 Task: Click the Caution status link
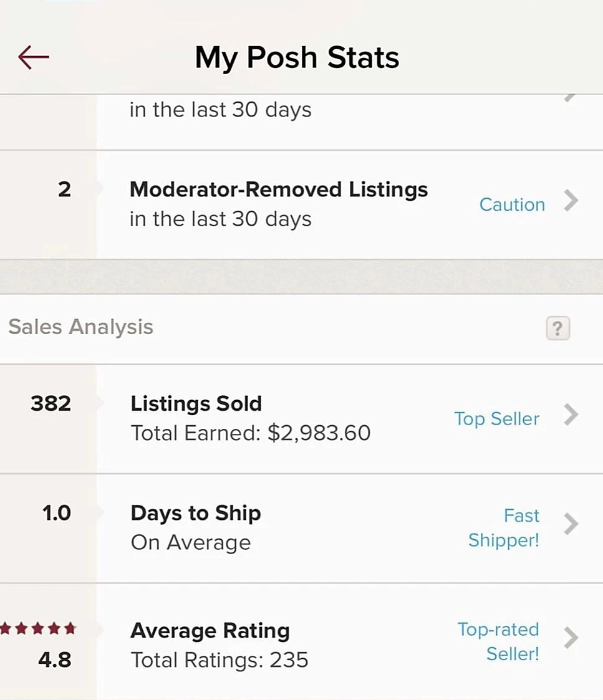[x=513, y=205]
